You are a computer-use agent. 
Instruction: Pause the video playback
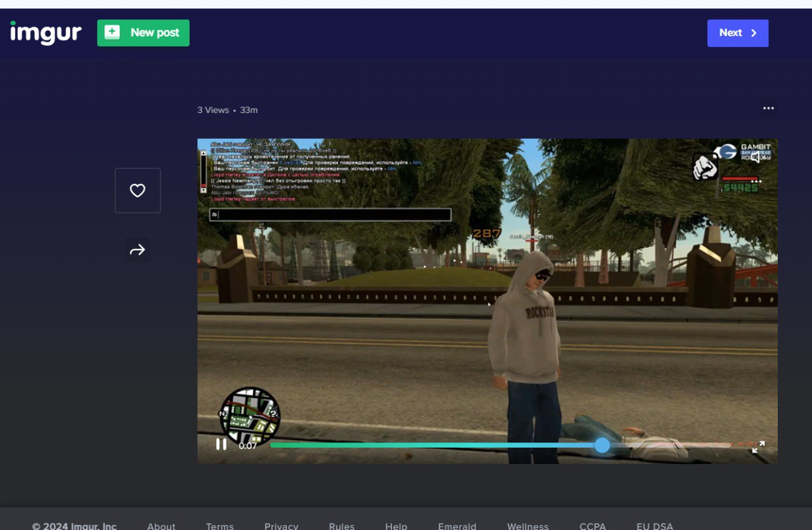[x=221, y=444]
